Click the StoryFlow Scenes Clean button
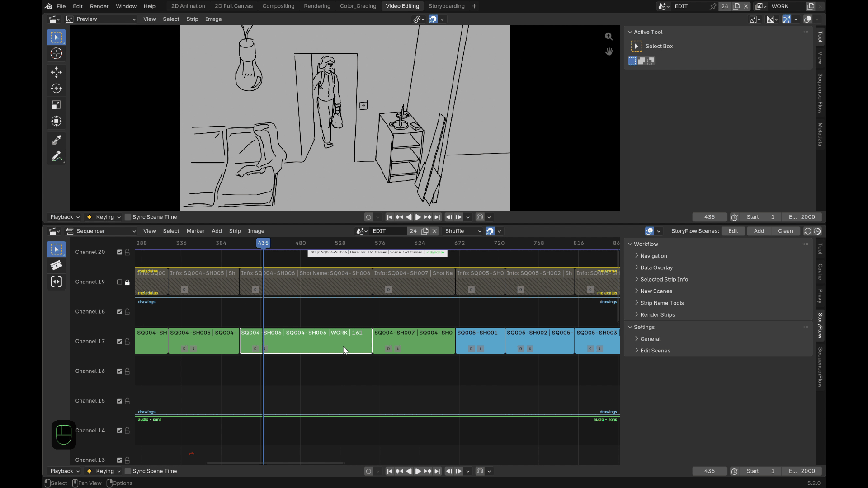 click(785, 231)
